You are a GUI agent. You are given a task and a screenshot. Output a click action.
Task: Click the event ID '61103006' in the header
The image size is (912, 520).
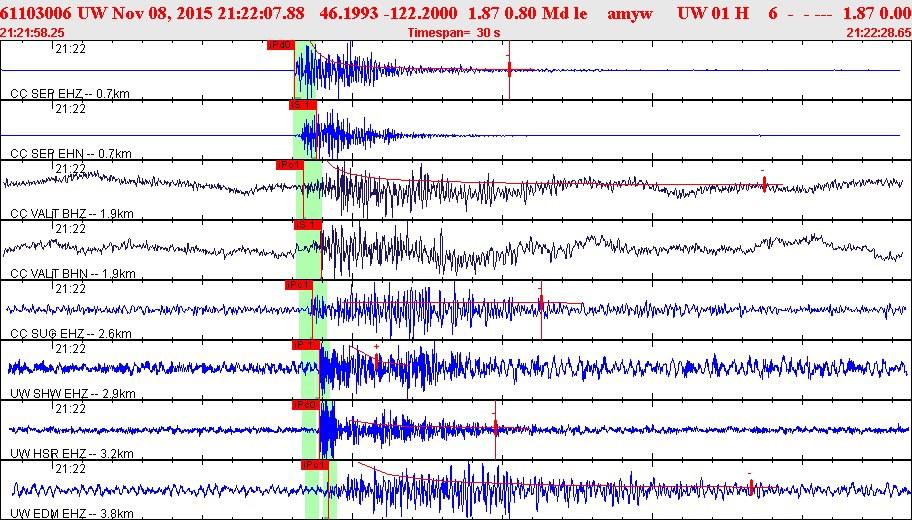(35, 13)
